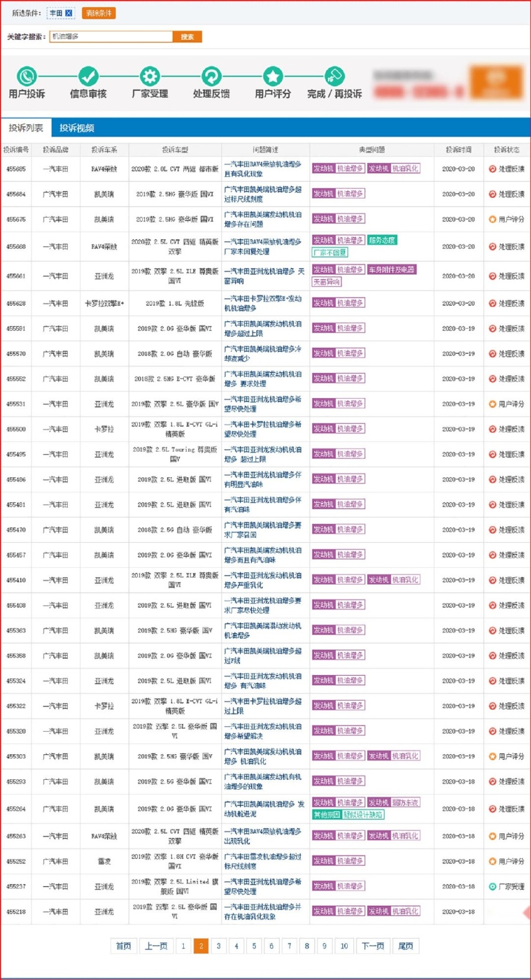The width and height of the screenshot is (531, 980).
Task: Click the 投诉编号 column header
Action: coord(16,150)
